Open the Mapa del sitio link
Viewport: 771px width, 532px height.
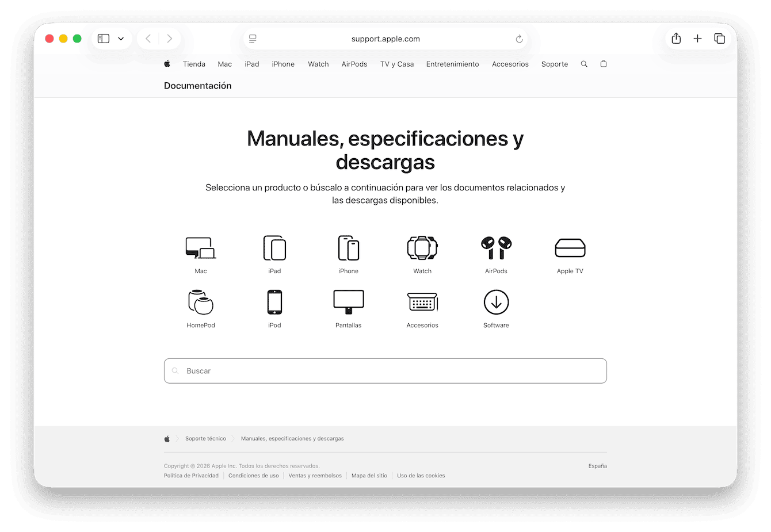pos(369,476)
